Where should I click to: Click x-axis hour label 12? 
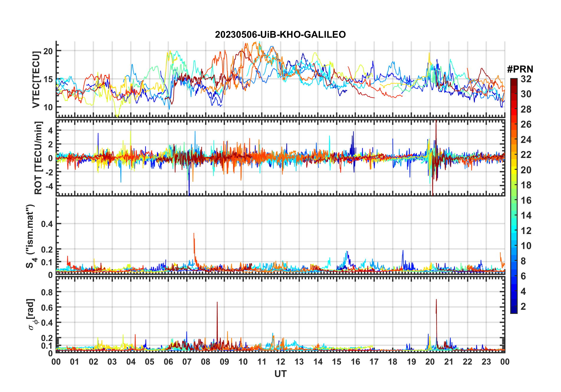tap(280, 362)
